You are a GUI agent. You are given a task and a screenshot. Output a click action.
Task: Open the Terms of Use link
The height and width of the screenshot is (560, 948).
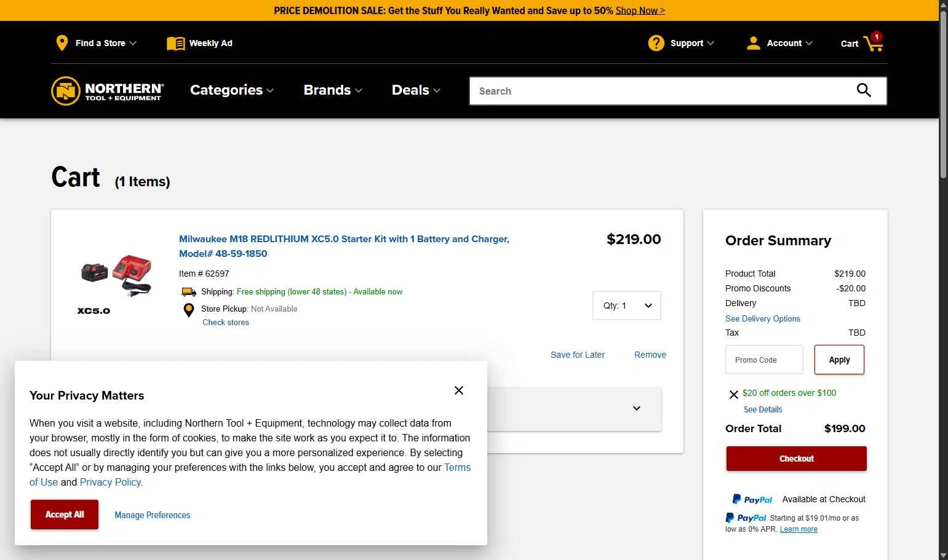(458, 467)
